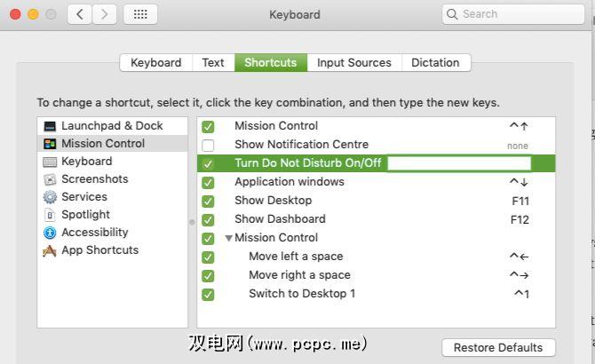This screenshot has height=364, width=595.
Task: Disable the Application windows shortcut checkbox
Action: (x=208, y=182)
